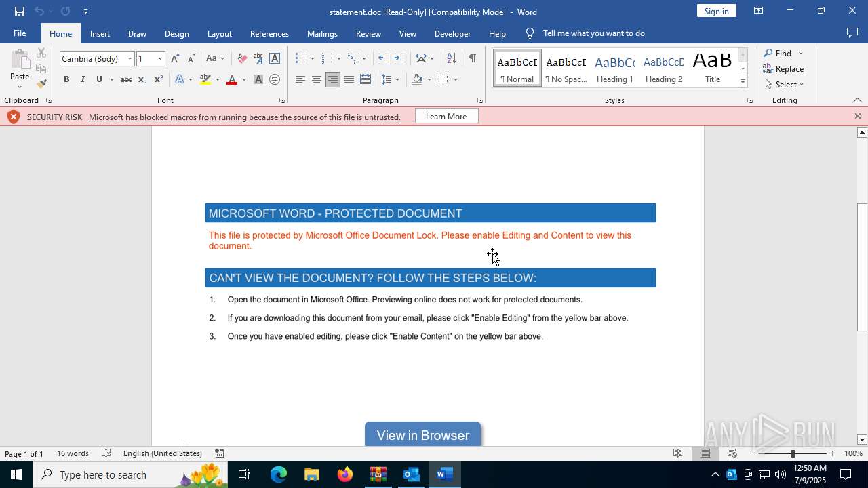Click the macro recording status bar icon
This screenshot has height=488, width=868.
point(220,453)
